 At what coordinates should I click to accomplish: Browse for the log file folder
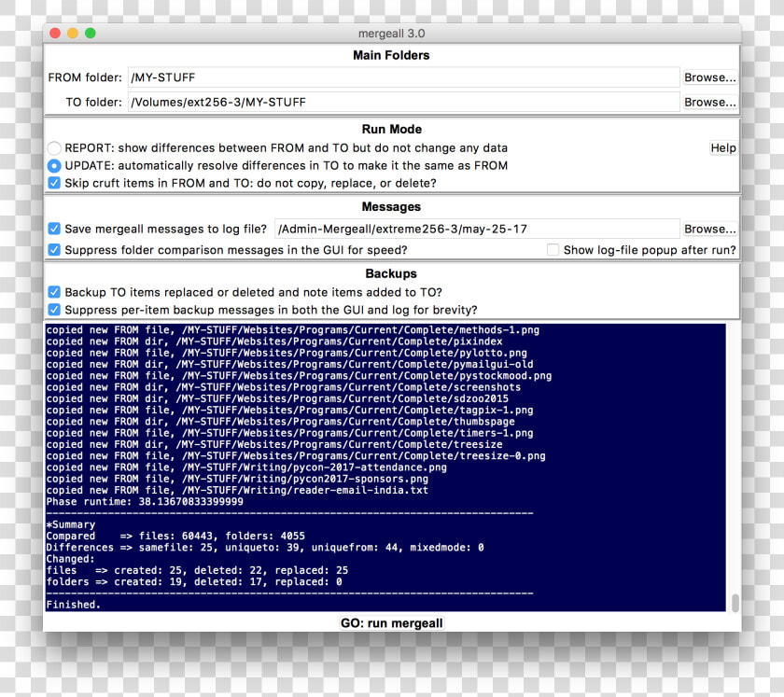pos(709,229)
